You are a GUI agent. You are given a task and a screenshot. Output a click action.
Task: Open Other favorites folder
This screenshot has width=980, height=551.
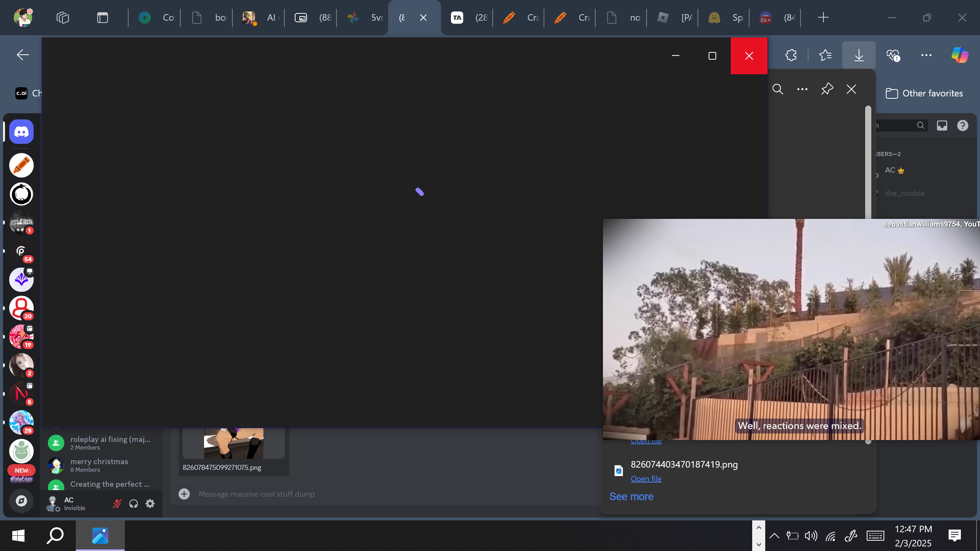tap(924, 93)
